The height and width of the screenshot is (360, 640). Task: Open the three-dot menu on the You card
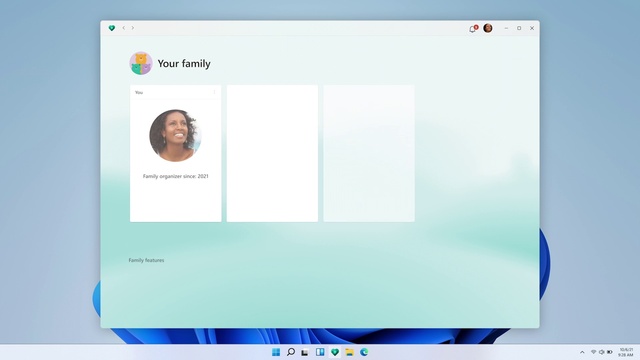tap(214, 92)
